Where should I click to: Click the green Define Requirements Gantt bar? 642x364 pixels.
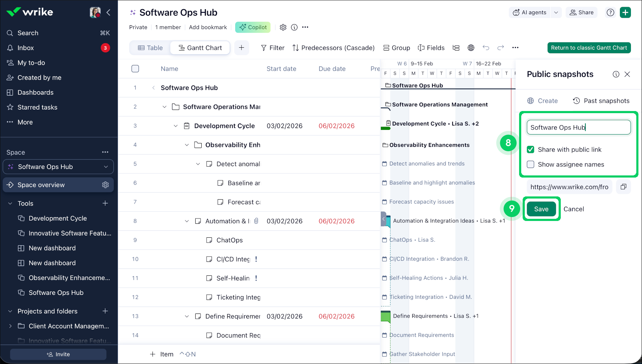[x=385, y=316]
